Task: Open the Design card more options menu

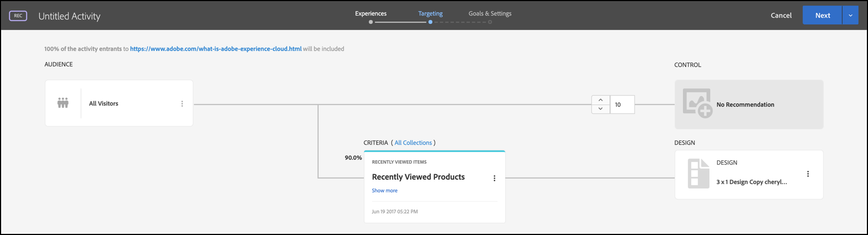Action: click(x=808, y=174)
